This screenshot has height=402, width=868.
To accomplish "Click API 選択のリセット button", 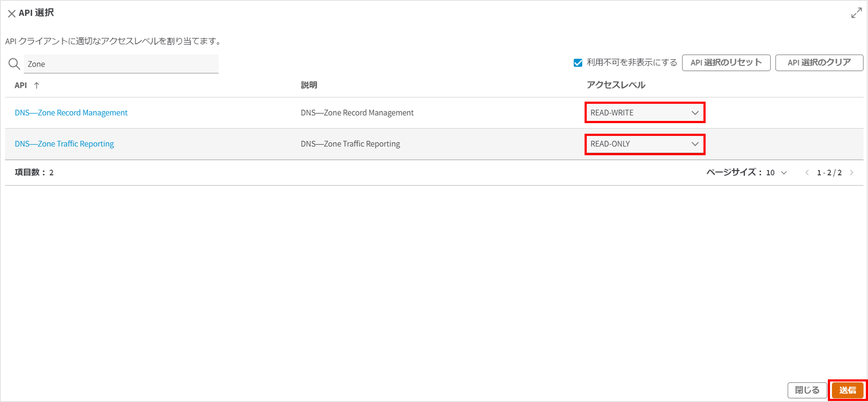I will click(726, 63).
